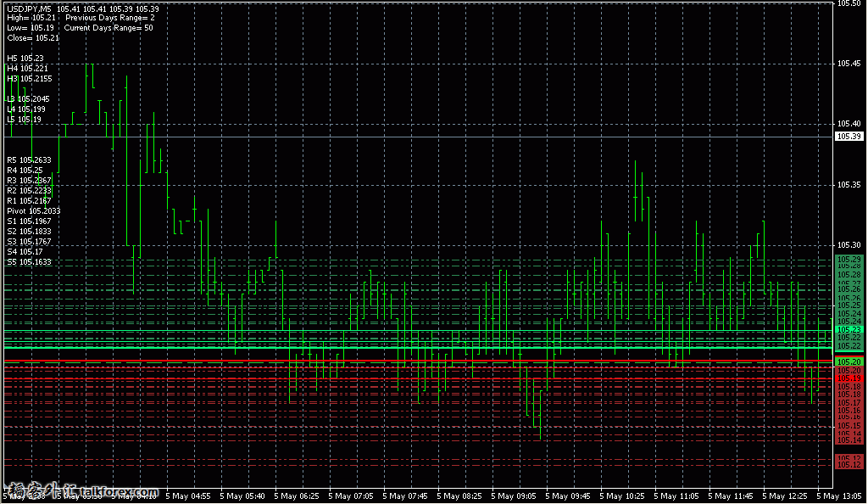Select the '5 May 06:25' time label
This screenshot has width=868, height=504.
(297, 496)
